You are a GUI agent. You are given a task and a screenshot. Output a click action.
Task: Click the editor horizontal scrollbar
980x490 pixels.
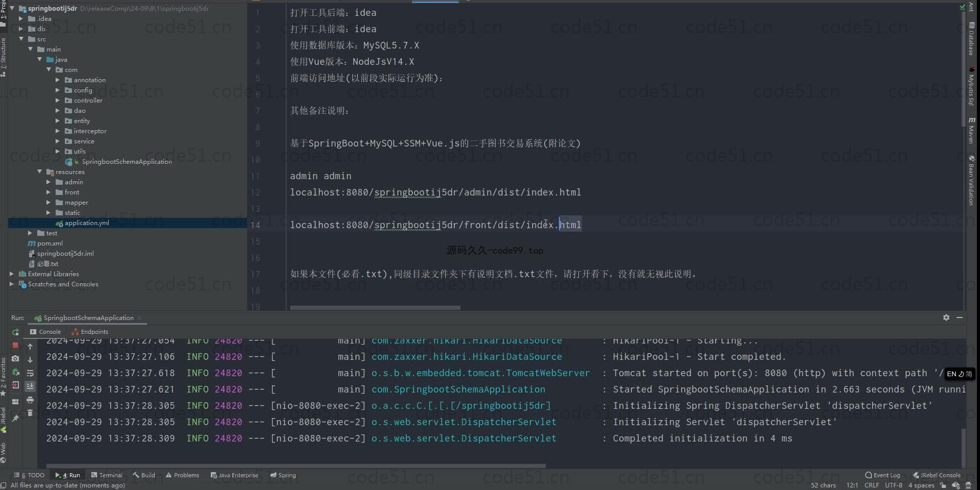click(375, 308)
